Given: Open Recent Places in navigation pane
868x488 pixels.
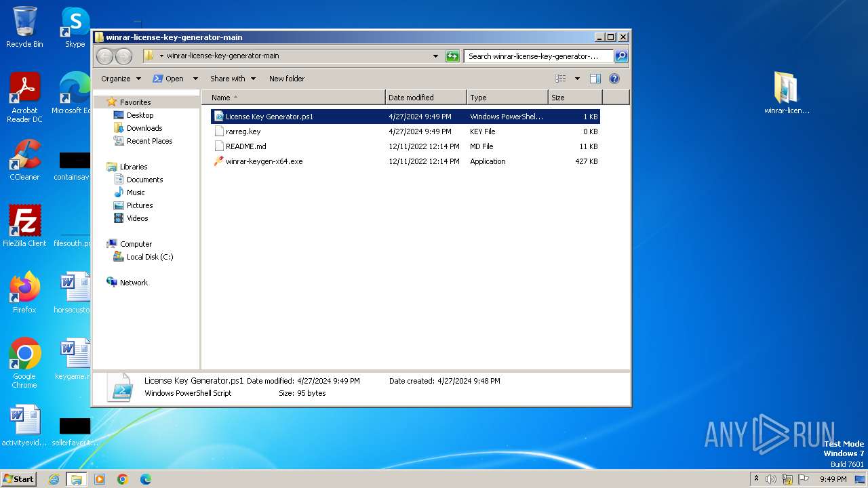Looking at the screenshot, I should coord(149,141).
